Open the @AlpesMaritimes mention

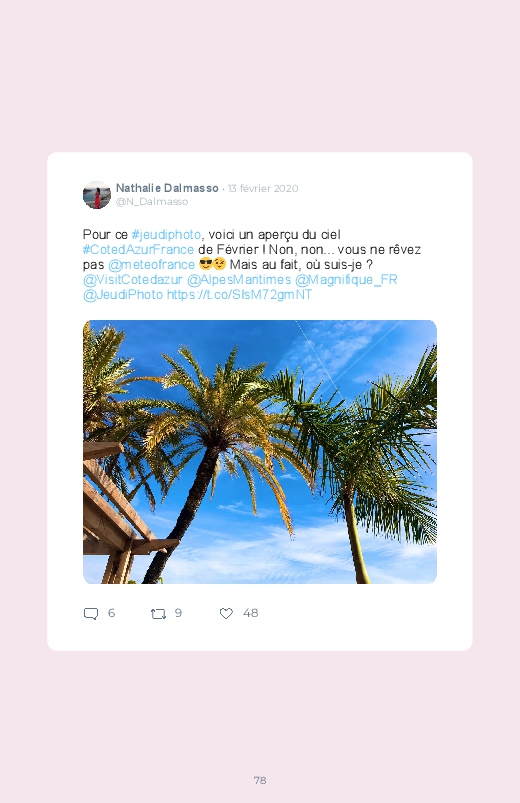pos(239,280)
